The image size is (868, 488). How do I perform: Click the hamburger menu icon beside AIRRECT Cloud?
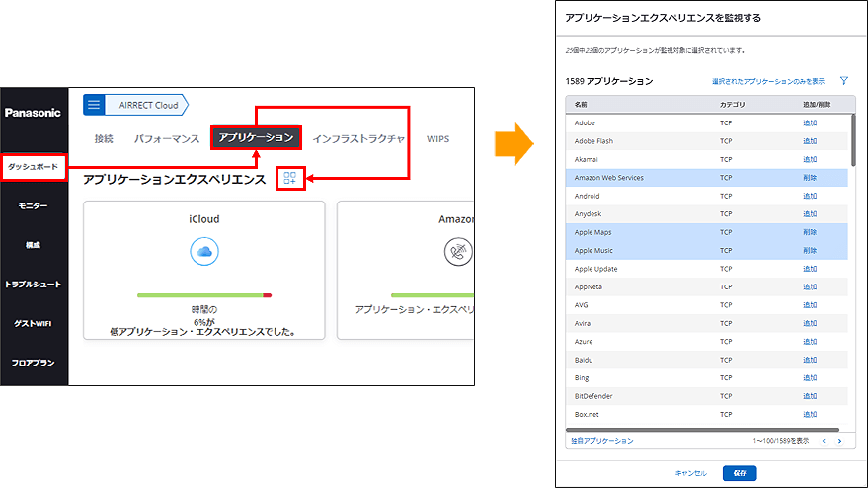(94, 106)
